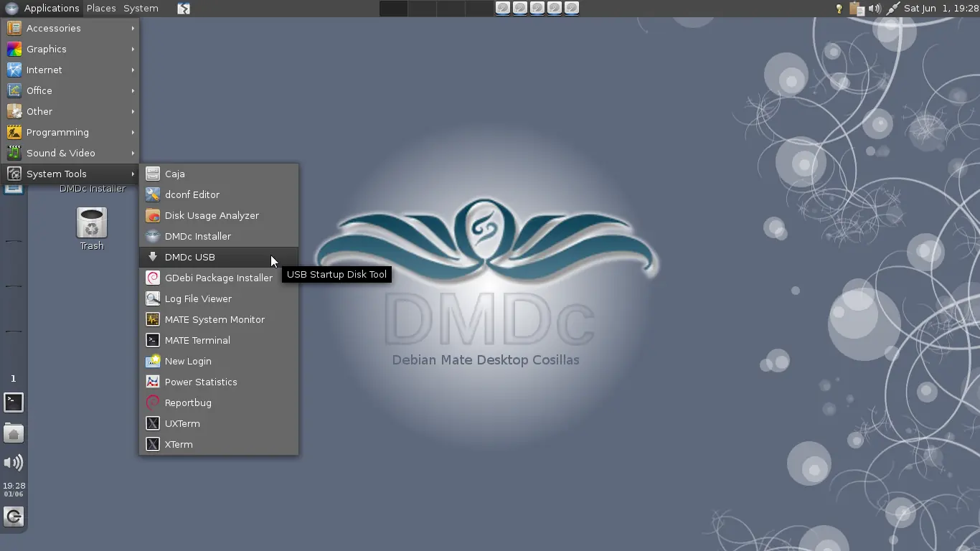Open Power Statistics
The width and height of the screenshot is (980, 551).
[x=219, y=382]
